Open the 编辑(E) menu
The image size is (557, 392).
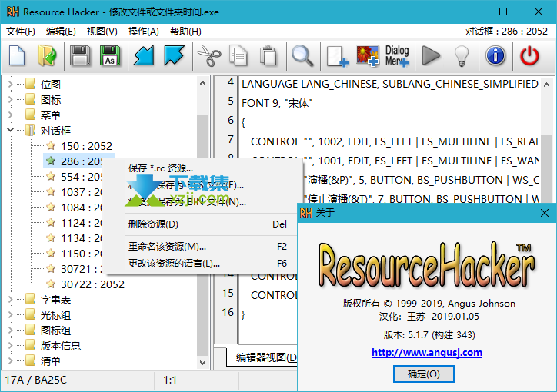point(61,32)
